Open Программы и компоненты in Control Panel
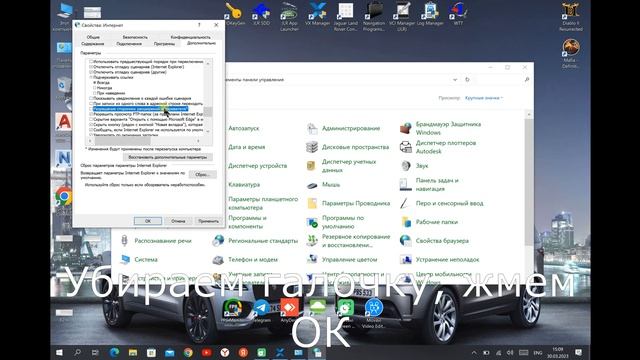The height and width of the screenshot is (360, 640). click(x=247, y=222)
